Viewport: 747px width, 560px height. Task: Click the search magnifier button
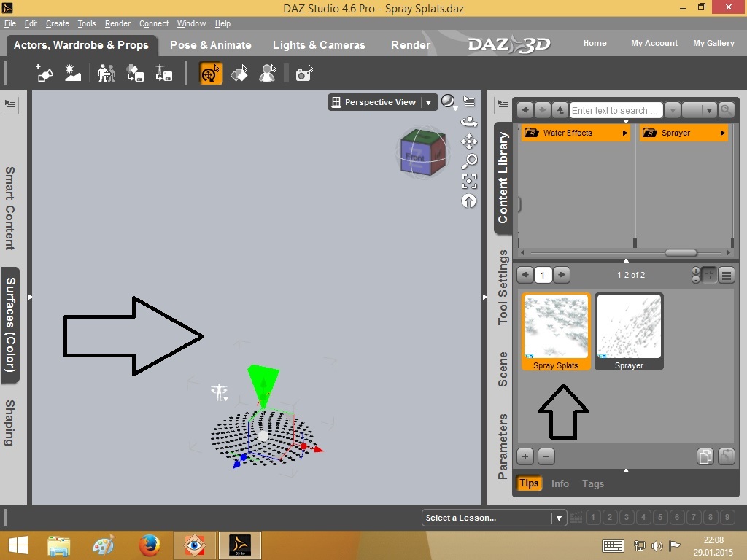coord(726,110)
